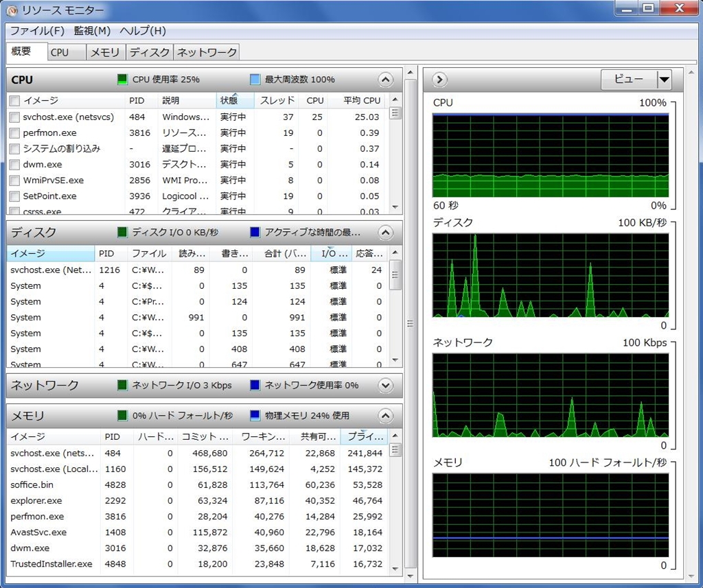The width and height of the screenshot is (703, 588).
Task: Sort CPU list by PID column header
Action: pos(141,100)
